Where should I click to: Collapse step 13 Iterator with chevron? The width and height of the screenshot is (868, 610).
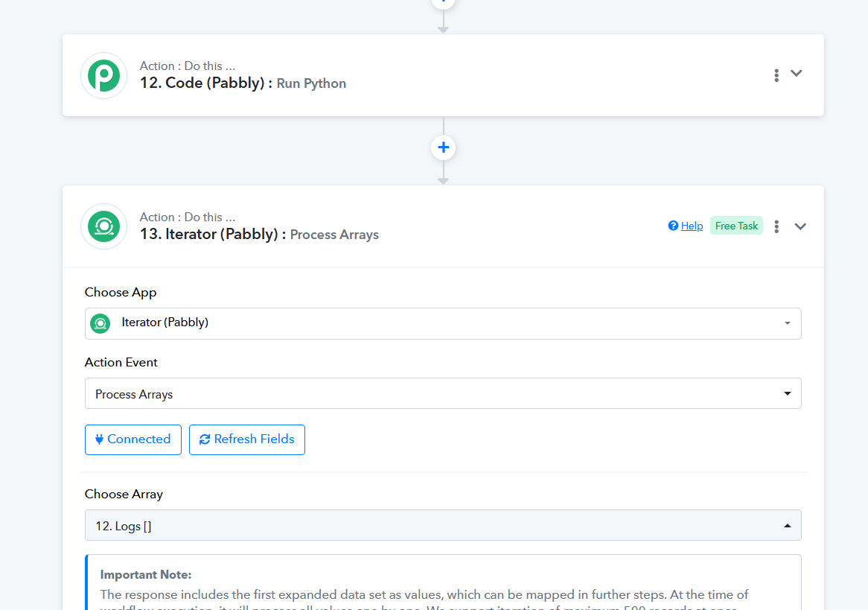[800, 226]
